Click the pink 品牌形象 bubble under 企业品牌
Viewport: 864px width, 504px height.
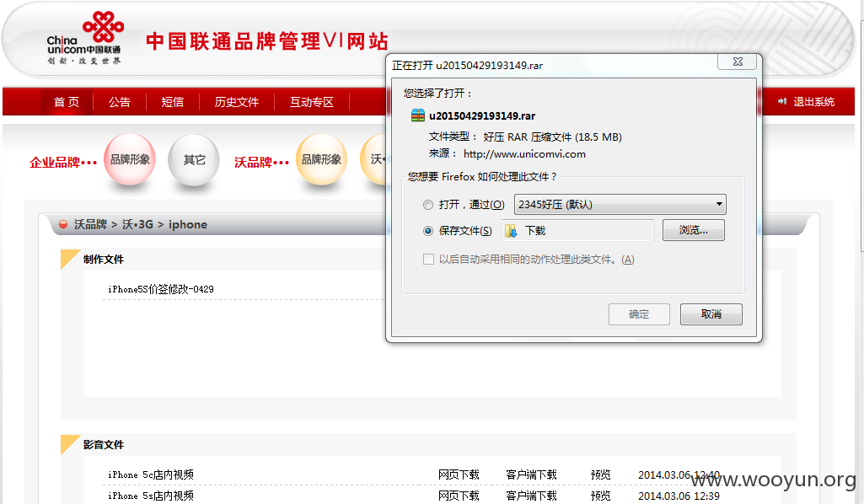point(130,159)
